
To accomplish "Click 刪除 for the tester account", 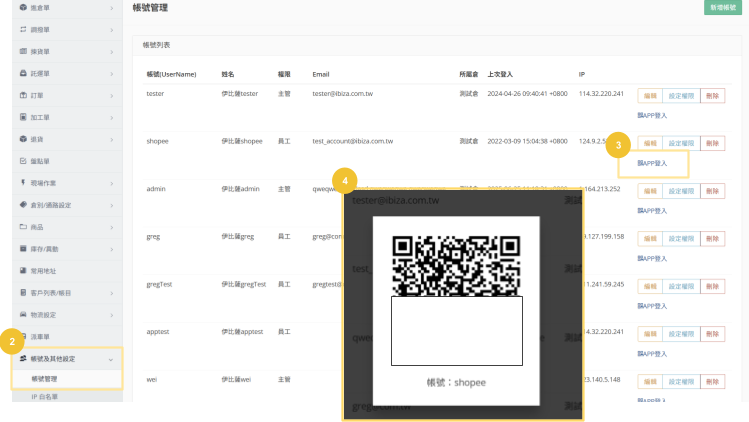I will [713, 96].
